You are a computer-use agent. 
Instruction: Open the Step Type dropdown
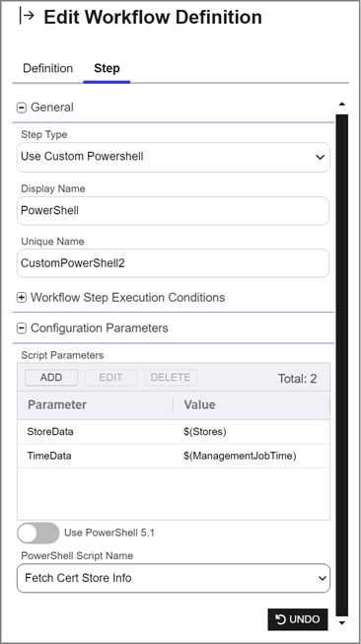click(174, 157)
